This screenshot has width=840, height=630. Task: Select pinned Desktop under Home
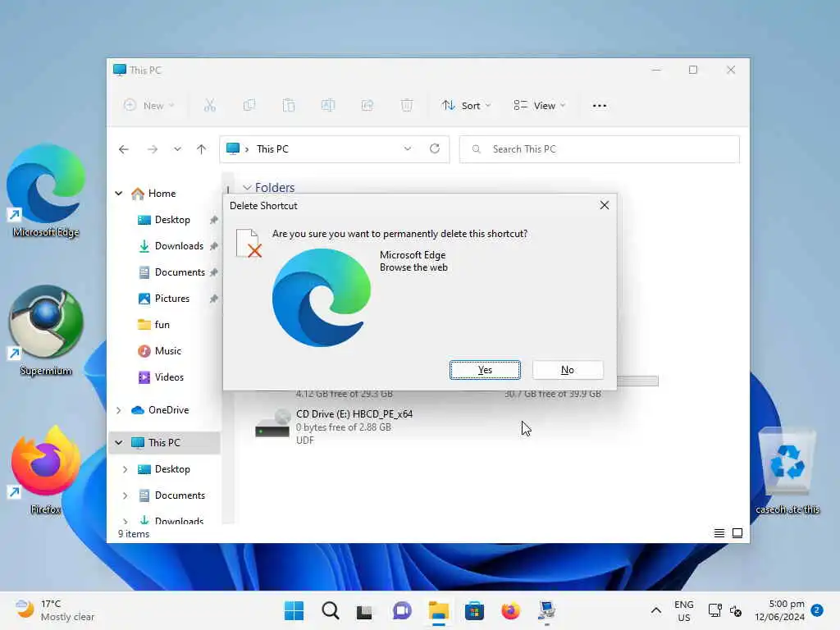coord(172,220)
